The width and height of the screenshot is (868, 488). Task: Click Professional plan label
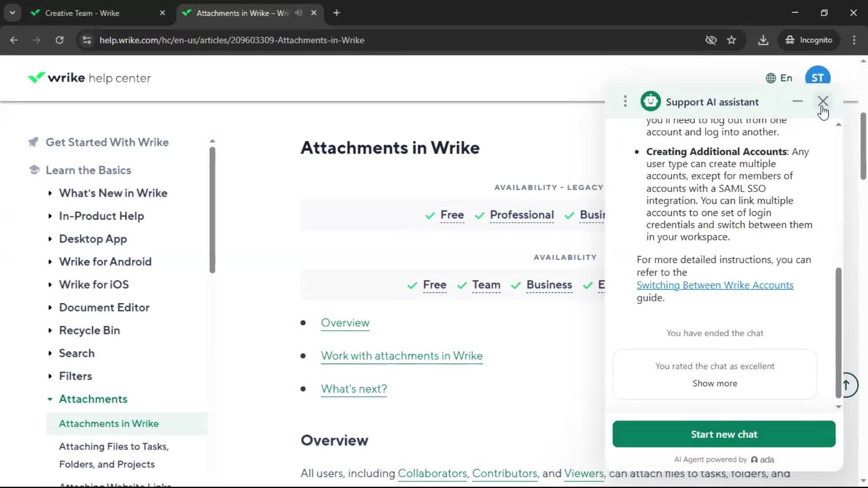click(522, 215)
